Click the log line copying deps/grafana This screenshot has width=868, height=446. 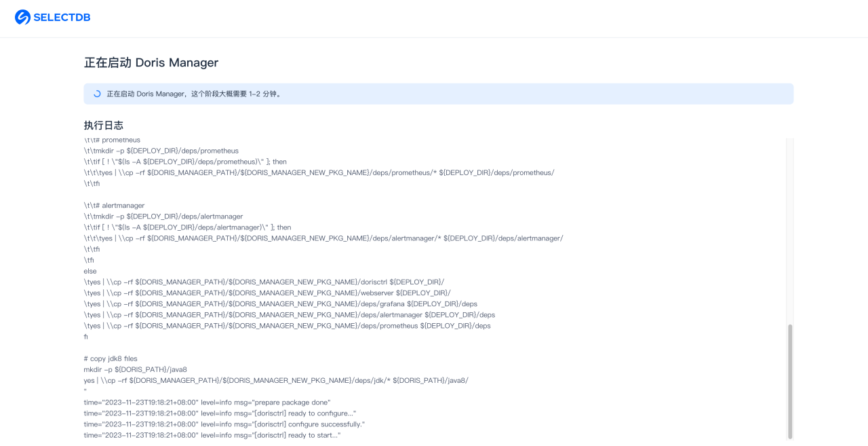point(281,303)
